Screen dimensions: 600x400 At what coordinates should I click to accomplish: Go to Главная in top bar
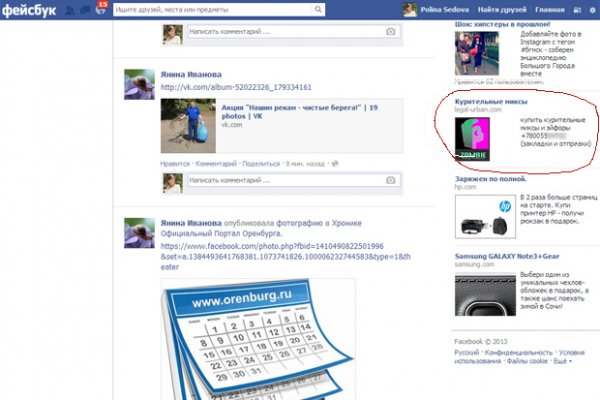(549, 9)
